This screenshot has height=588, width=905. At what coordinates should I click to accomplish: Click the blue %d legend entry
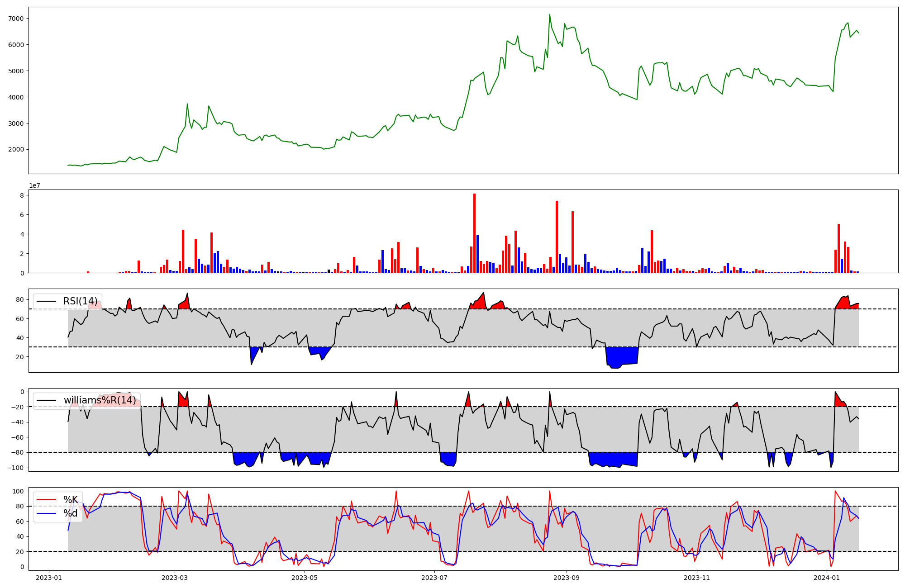click(x=71, y=513)
